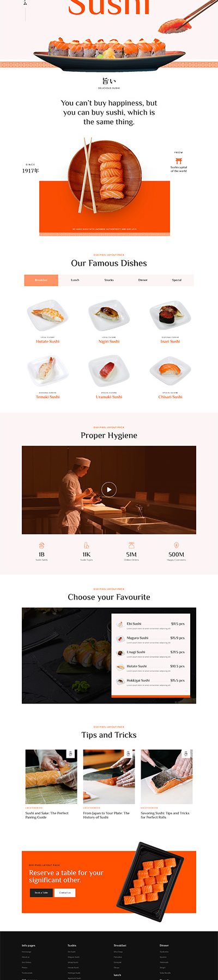The width and height of the screenshot is (218, 980).
Task: Click the Ebi Sushi menu thumbnail icon
Action: tap(120, 624)
